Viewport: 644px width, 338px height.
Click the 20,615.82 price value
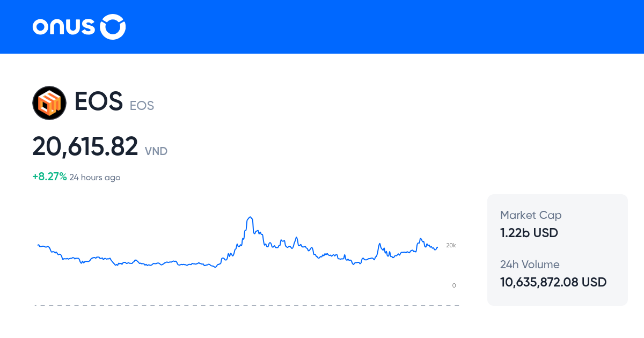point(85,146)
